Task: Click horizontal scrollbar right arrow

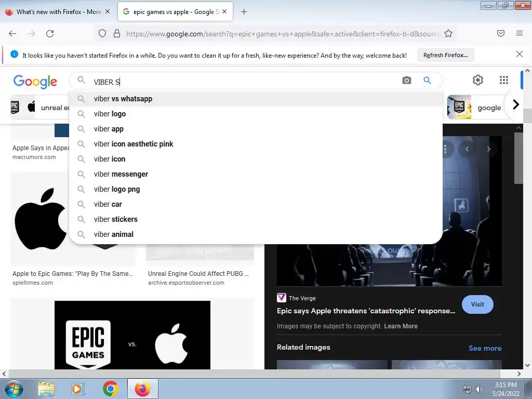Action: pyautogui.click(x=519, y=374)
